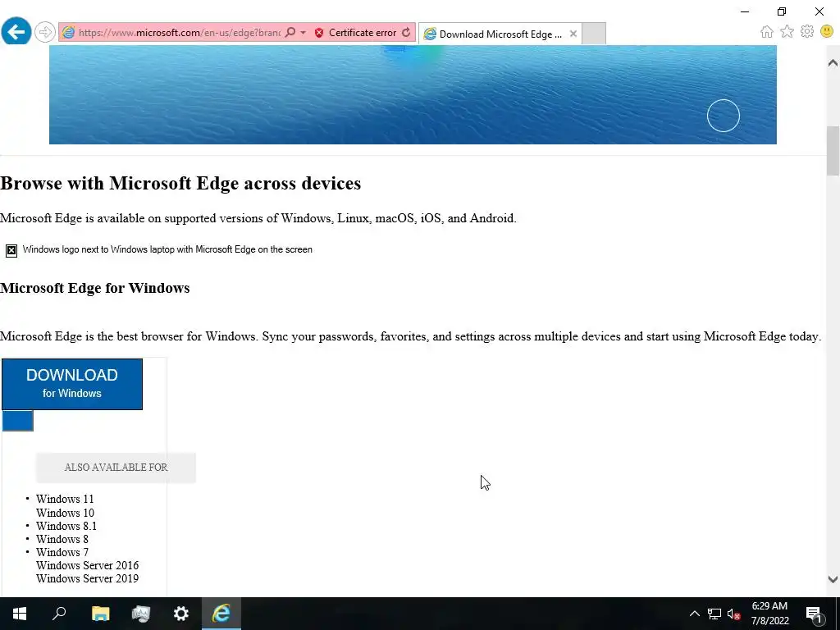Click the page scrollbar down arrow
The height and width of the screenshot is (630, 840).
[x=833, y=579]
